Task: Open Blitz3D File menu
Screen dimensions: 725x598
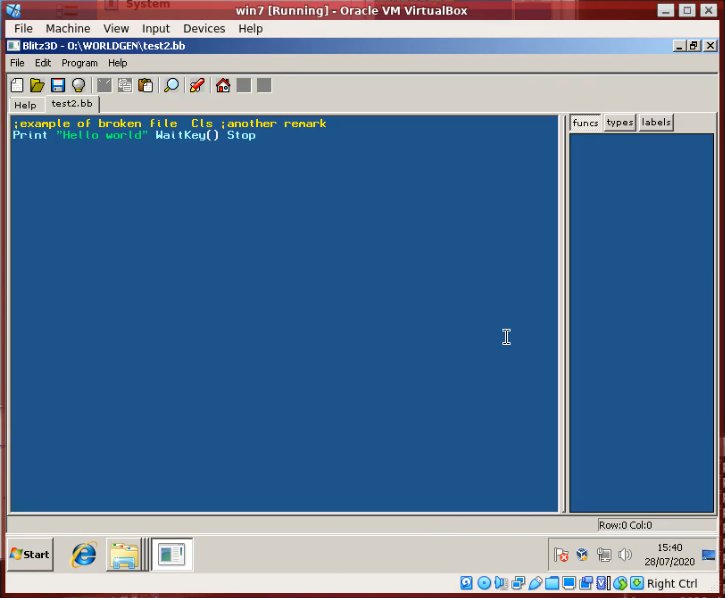Action: [17, 63]
